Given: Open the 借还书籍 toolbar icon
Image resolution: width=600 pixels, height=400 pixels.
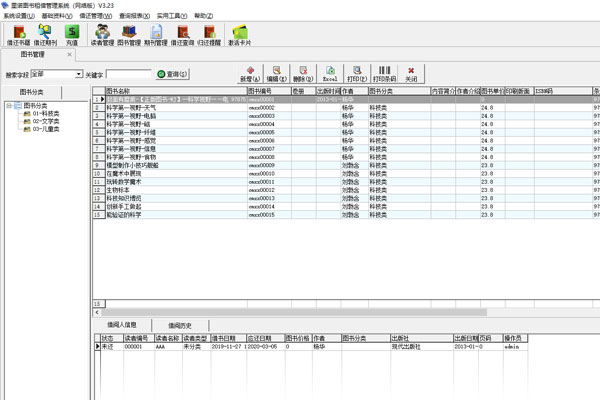Looking at the screenshot, I should [x=19, y=37].
